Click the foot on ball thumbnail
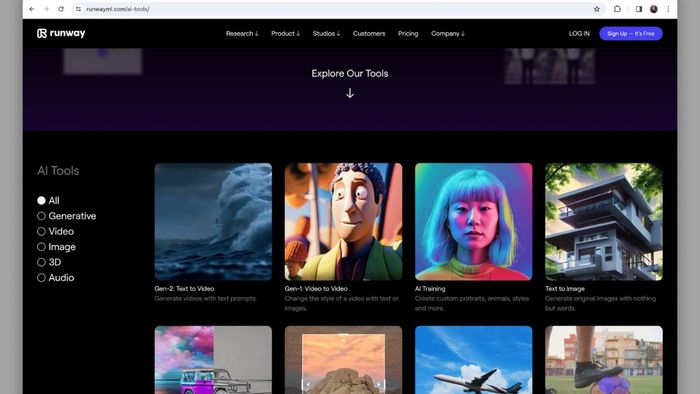Screen dimensions: 700x394 pyautogui.click(x=604, y=360)
